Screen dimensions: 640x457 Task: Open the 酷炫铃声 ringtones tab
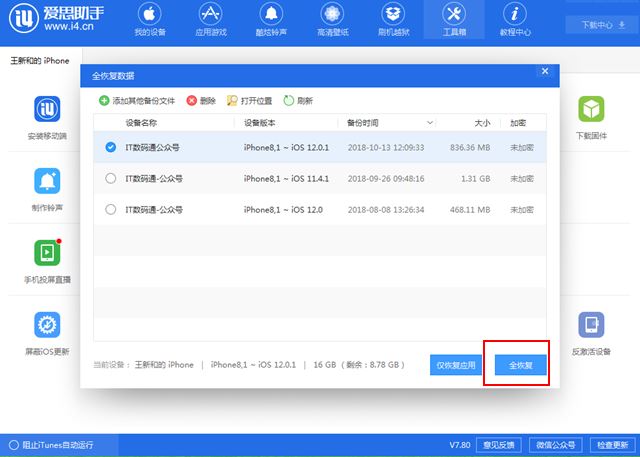point(271,20)
